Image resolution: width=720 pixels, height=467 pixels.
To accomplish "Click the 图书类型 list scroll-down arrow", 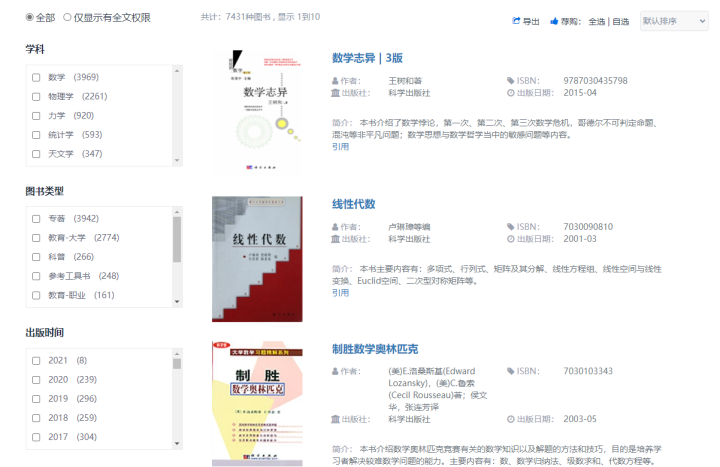I will (177, 302).
